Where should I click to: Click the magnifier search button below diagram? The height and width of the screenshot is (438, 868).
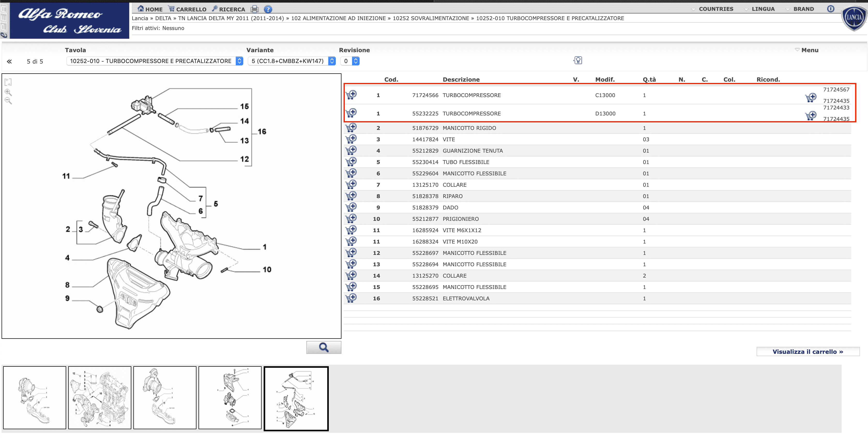323,347
